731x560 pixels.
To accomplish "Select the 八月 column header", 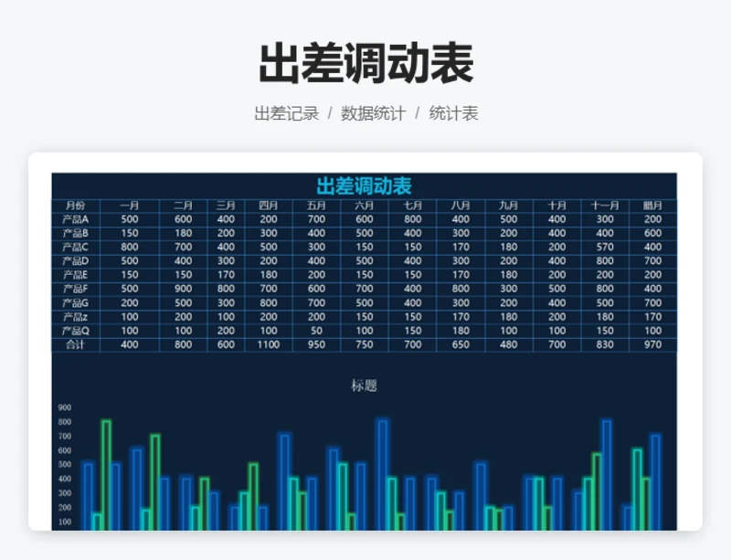I will click(461, 206).
